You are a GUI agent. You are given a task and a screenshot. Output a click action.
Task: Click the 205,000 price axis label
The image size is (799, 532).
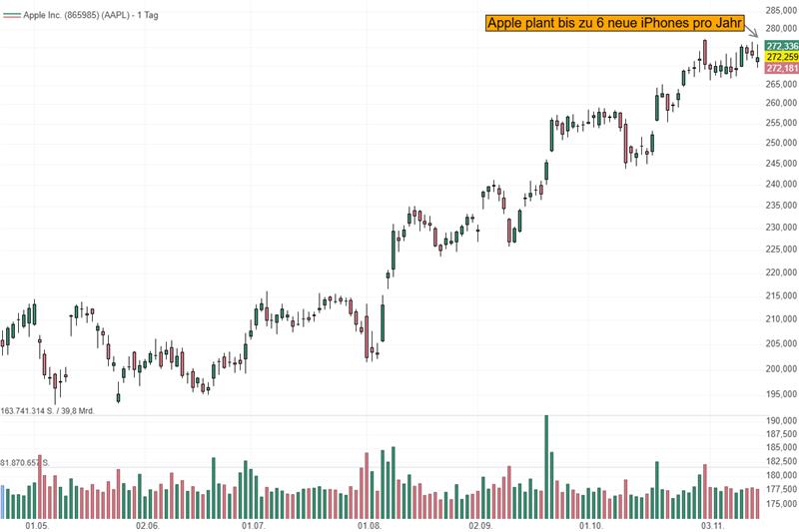781,343
